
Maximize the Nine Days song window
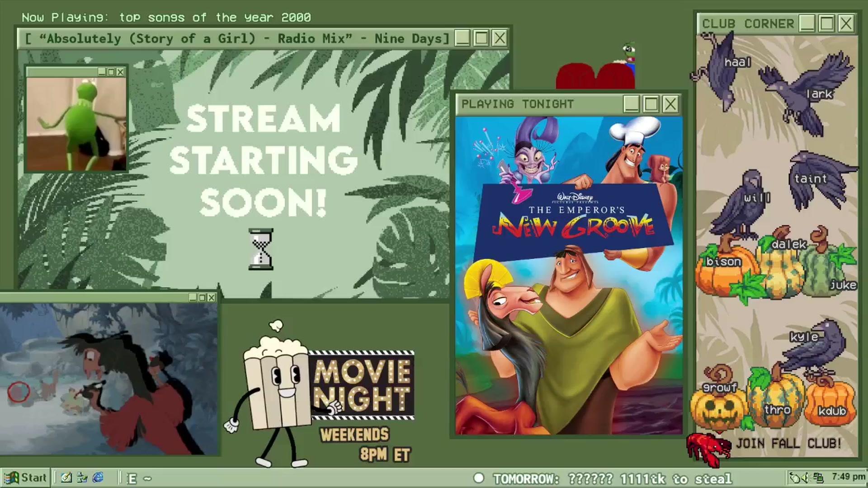point(481,38)
